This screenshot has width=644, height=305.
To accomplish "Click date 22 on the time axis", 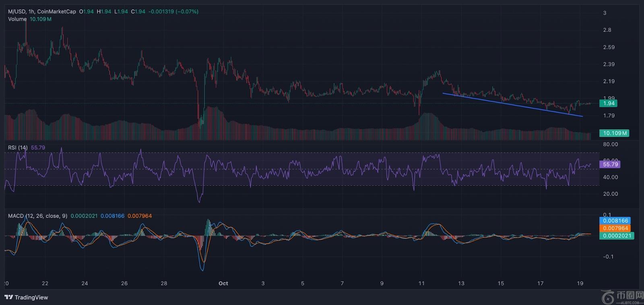I will pyautogui.click(x=45, y=283).
